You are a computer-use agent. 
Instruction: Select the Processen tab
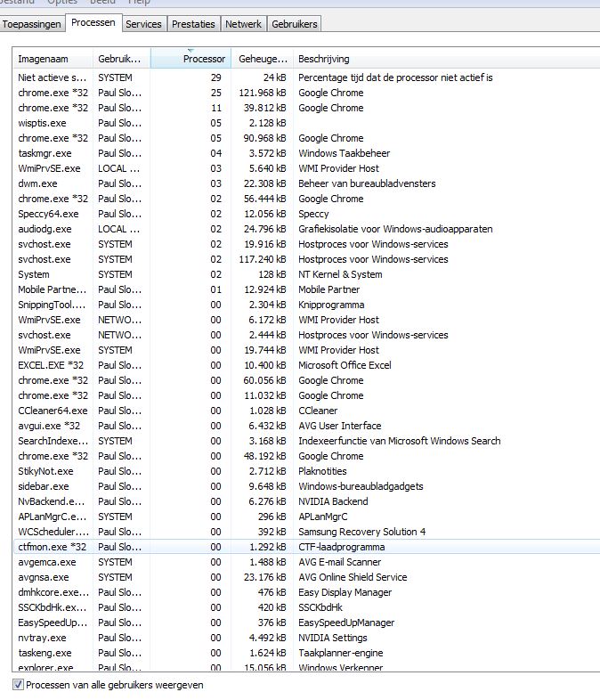93,23
